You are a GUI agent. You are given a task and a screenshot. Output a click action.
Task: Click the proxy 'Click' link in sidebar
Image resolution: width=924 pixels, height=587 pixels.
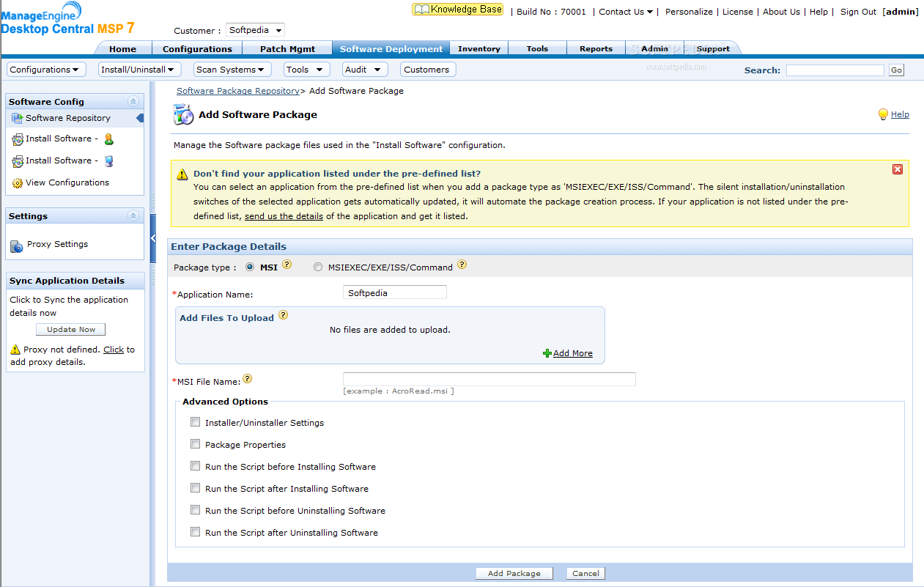point(114,350)
